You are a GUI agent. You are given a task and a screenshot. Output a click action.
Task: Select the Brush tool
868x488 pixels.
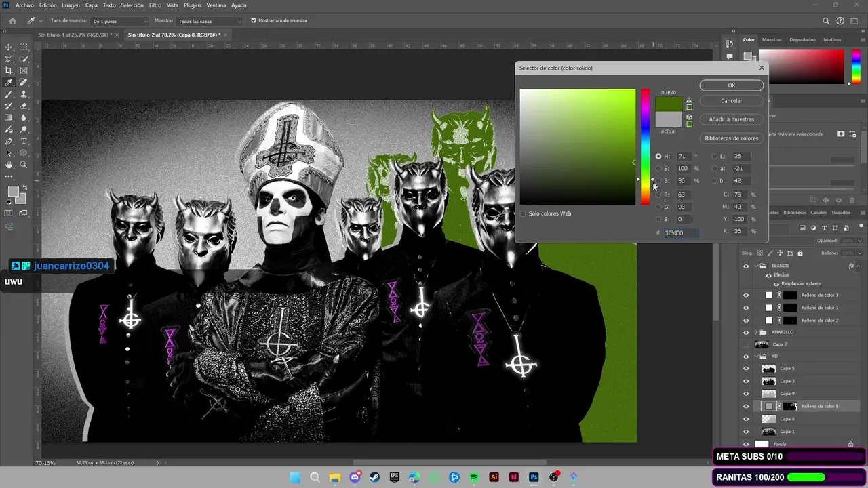[x=9, y=94]
